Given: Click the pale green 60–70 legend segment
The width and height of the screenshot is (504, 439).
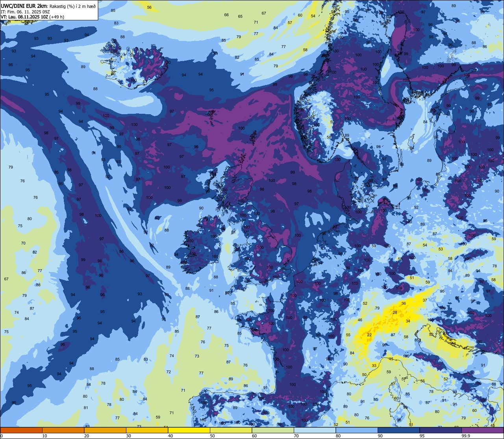Looking at the screenshot, I should 273,430.
